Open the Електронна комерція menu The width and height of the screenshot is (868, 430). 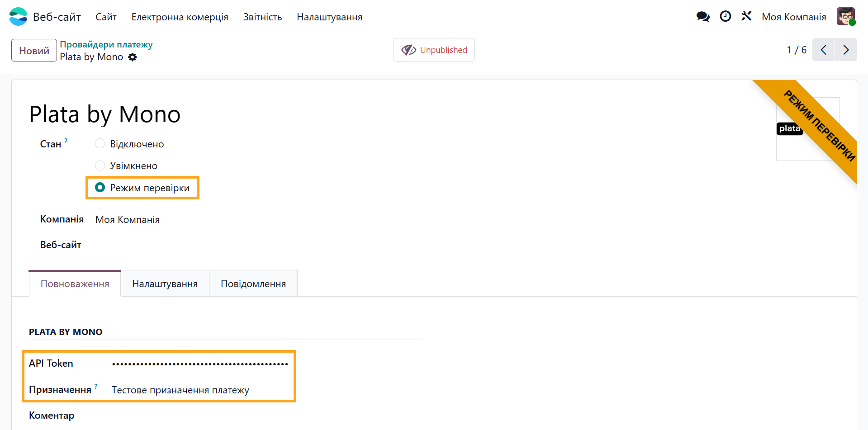tap(180, 17)
